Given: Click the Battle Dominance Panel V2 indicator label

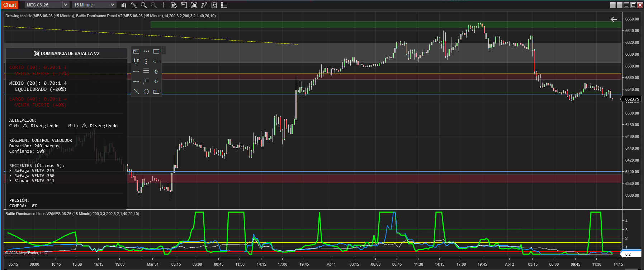Looking at the screenshot, I should pos(146,16).
